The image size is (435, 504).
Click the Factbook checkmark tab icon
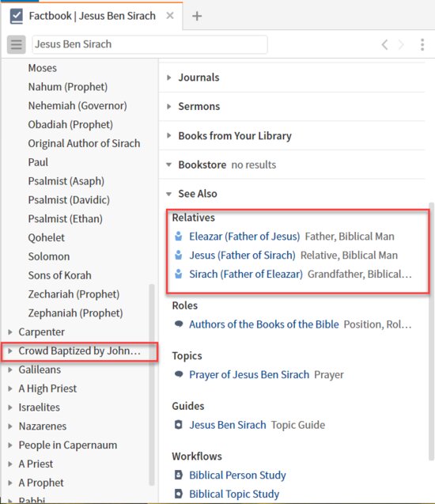[x=16, y=16]
